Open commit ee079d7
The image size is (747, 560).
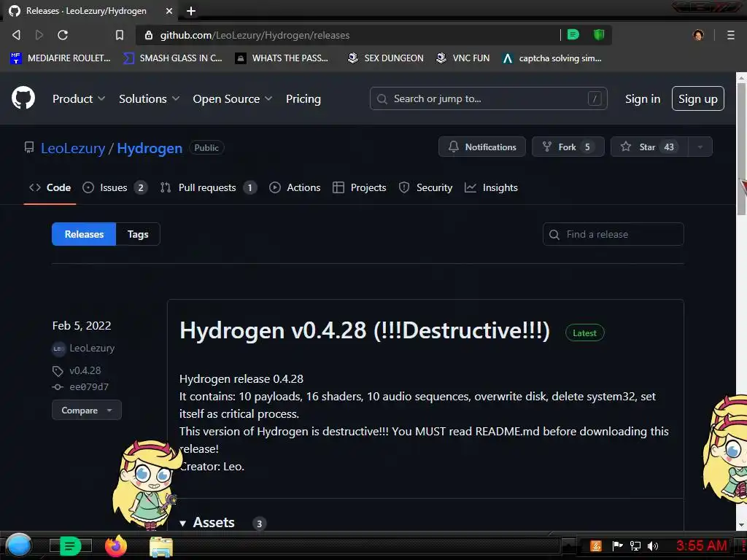pos(89,386)
